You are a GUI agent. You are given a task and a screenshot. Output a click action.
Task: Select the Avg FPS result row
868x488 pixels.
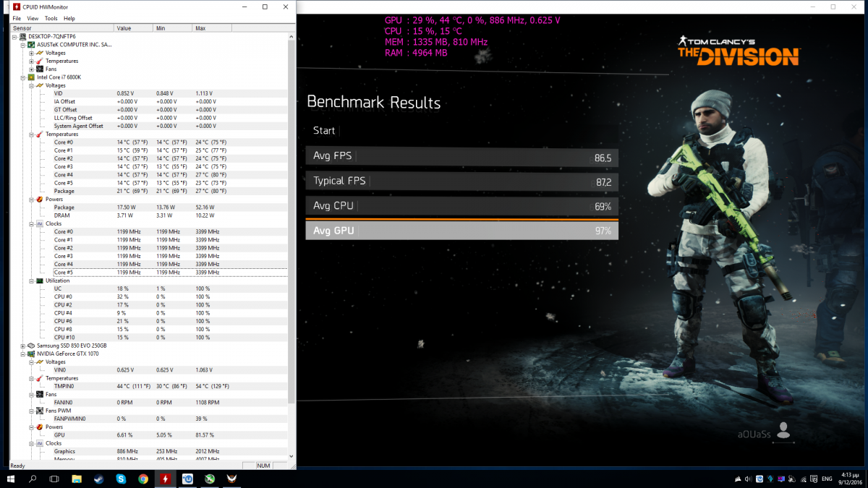[461, 156]
